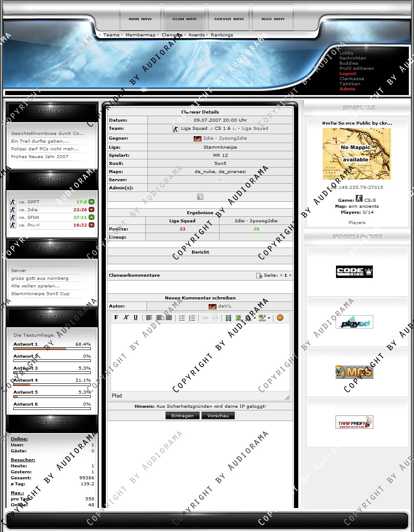Click the game icon beside vs. GPFT
Image resolution: width=414 pixels, height=532 pixels.
13,202
